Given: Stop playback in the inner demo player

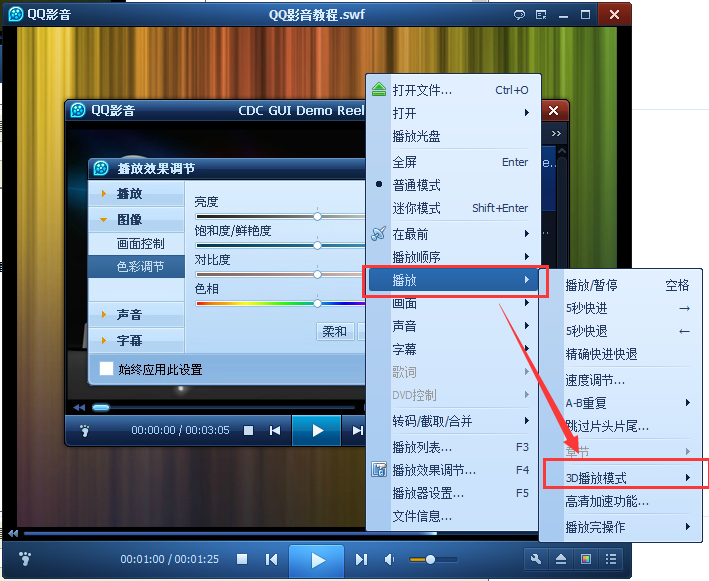Looking at the screenshot, I should [x=248, y=430].
